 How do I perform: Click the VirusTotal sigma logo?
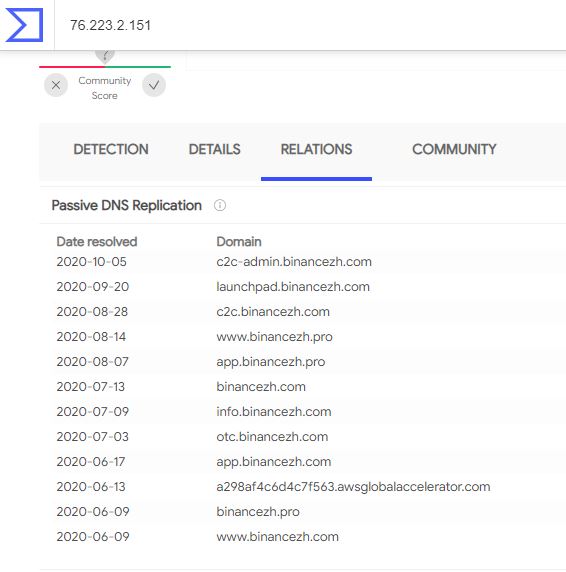click(24, 25)
